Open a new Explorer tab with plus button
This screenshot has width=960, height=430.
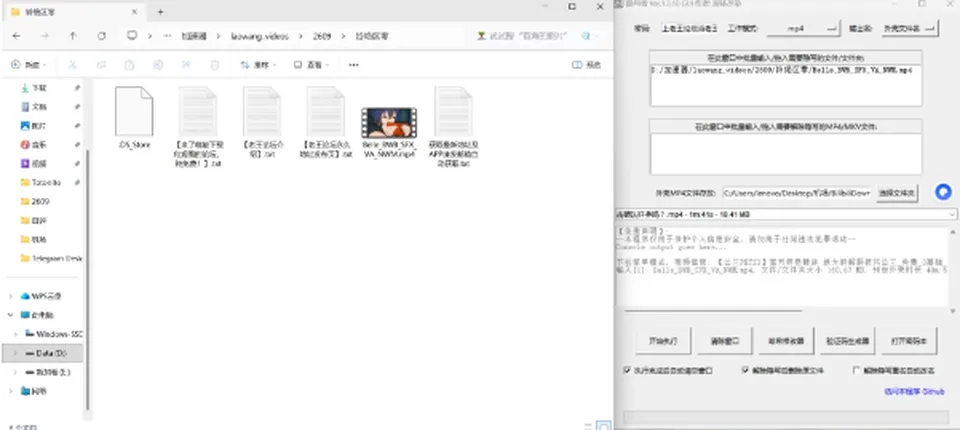pyautogui.click(x=160, y=12)
